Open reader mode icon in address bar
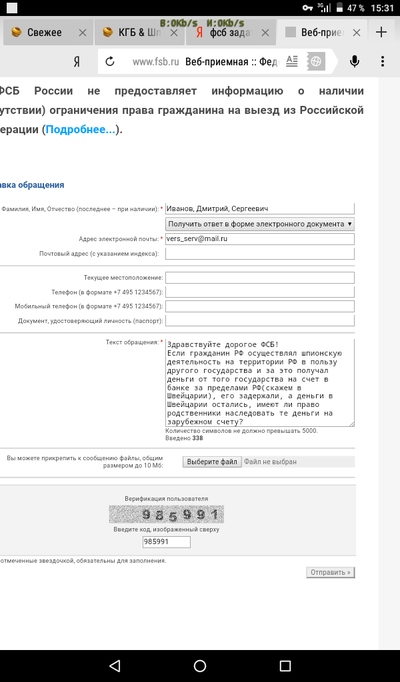 click(x=292, y=62)
